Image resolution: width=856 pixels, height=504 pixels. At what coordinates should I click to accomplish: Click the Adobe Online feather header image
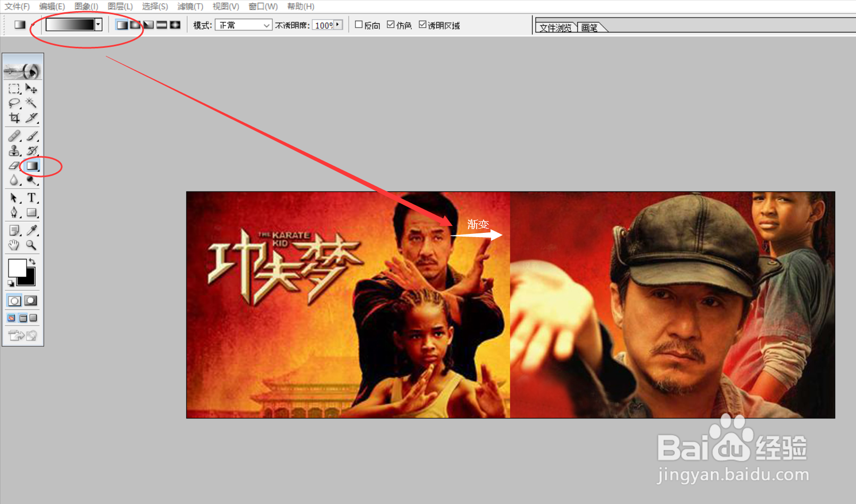23,70
